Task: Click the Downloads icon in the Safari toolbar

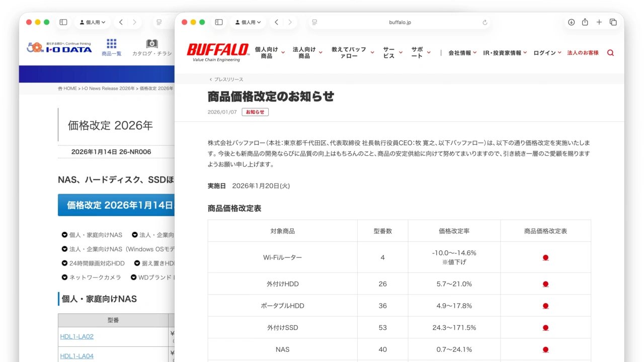Action: (571, 22)
